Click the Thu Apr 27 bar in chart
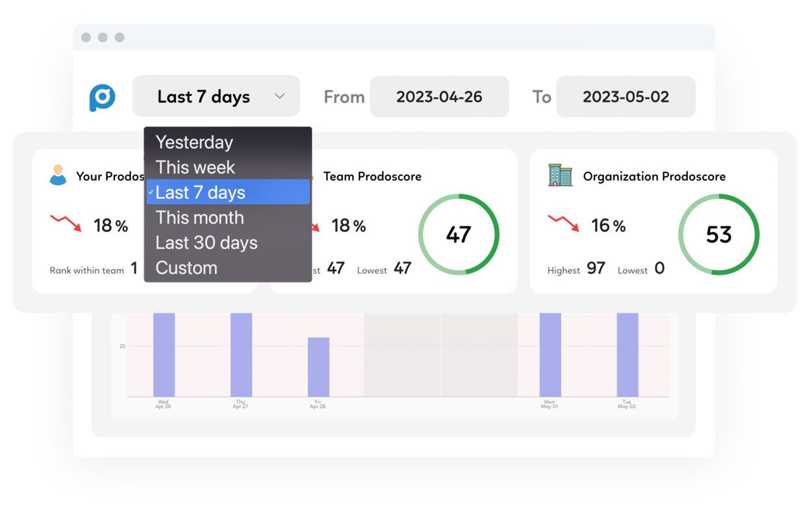Screen dimensions: 812x516 pyautogui.click(x=241, y=355)
